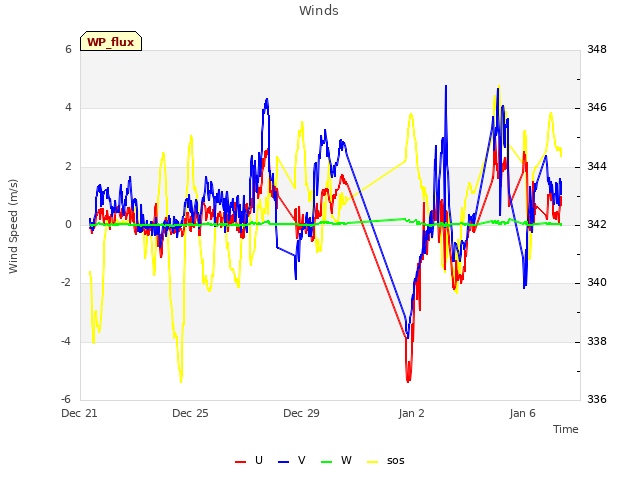Click the left axis value -4
640x480 pixels.
tap(67, 341)
